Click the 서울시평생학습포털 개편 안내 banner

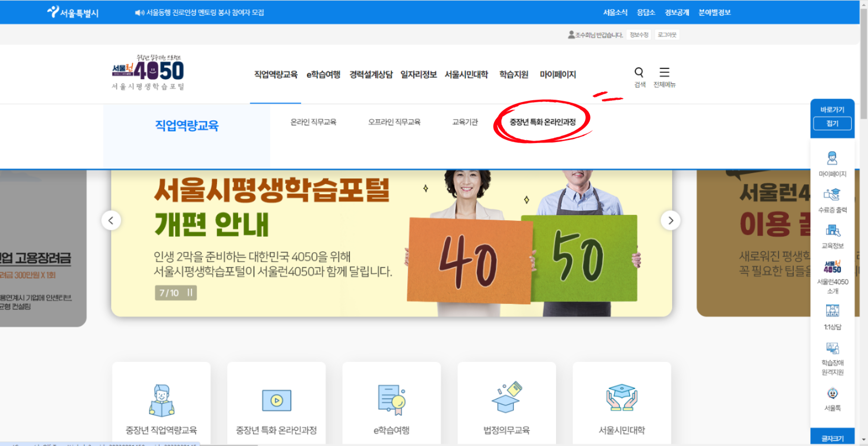pos(392,243)
